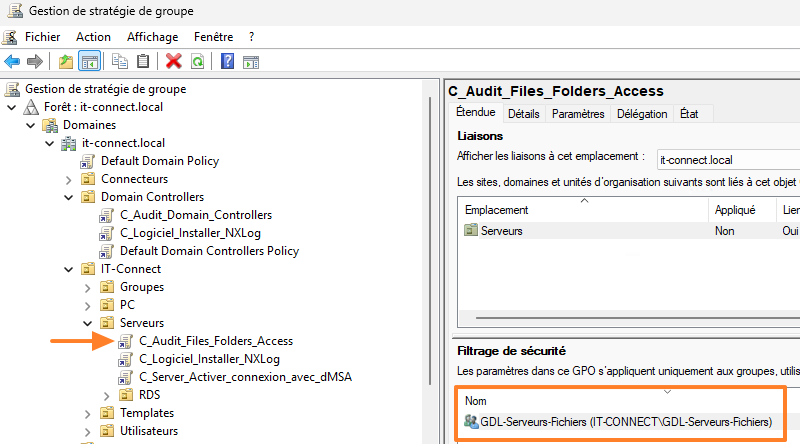Open Help with the question mark icon
This screenshot has width=800, height=444.
pos(228,62)
